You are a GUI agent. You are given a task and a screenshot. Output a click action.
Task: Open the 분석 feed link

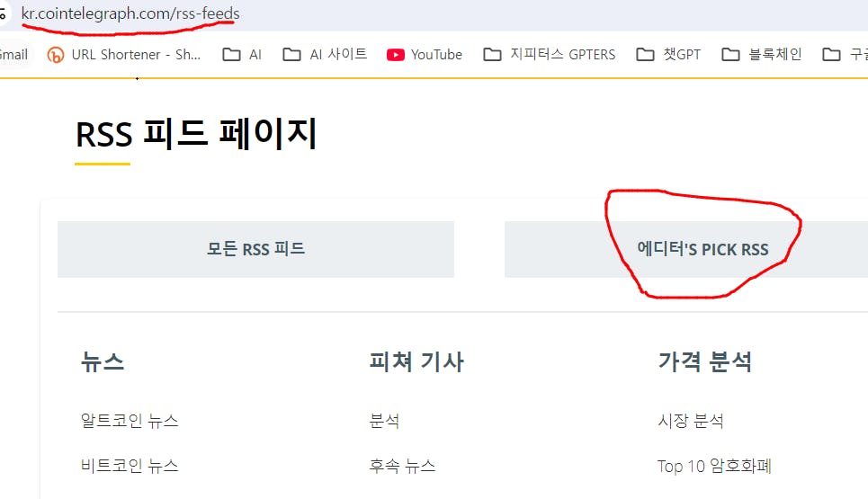tap(384, 421)
